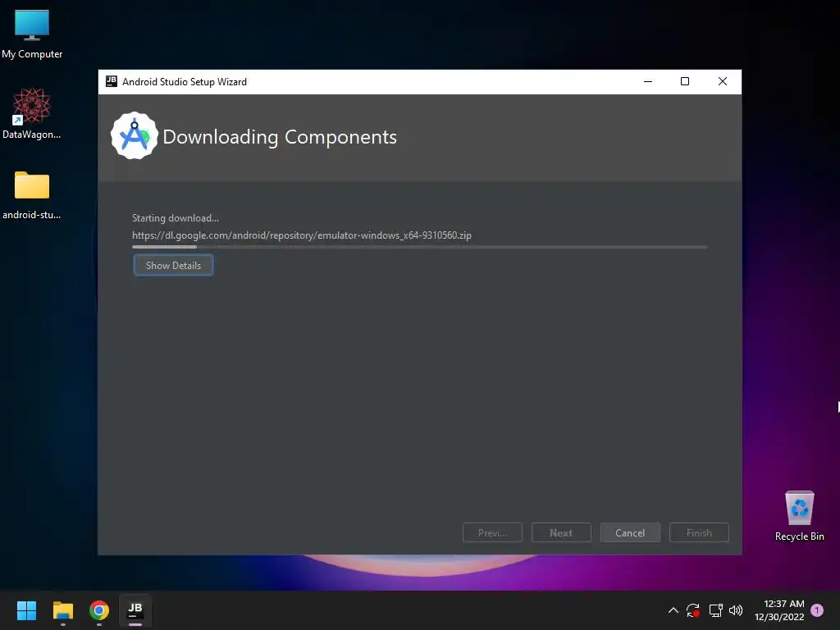
Task: Click the disabled Previous button
Action: [x=492, y=532]
